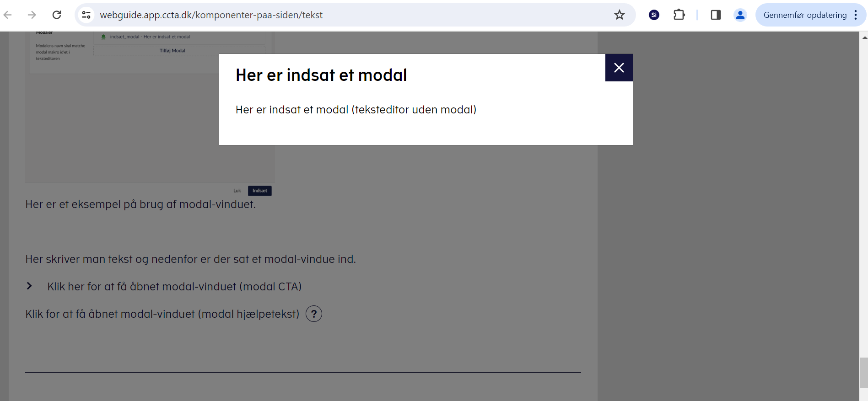Open the Chrome three-dot menu

click(856, 15)
